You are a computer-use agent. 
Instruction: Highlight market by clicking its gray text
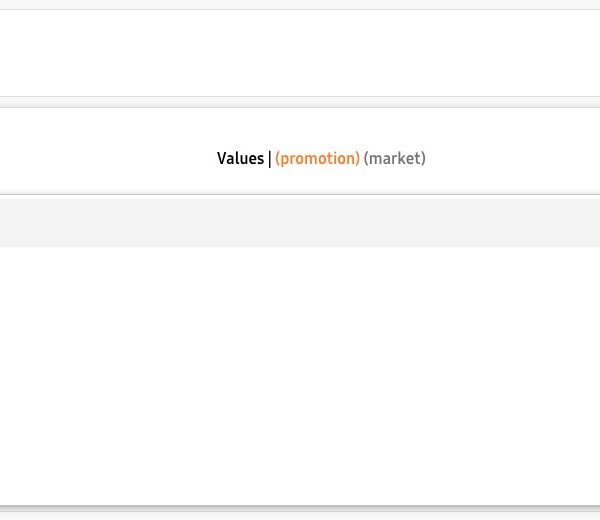click(394, 158)
